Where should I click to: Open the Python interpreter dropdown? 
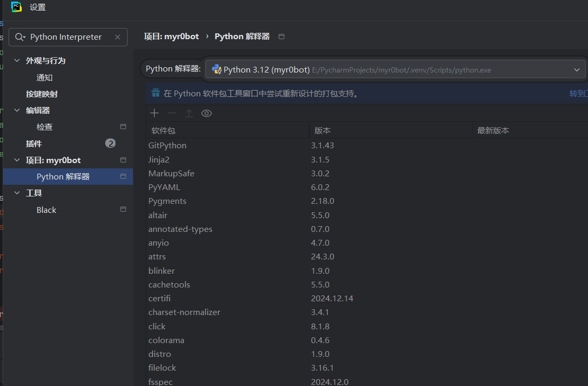tap(395, 70)
